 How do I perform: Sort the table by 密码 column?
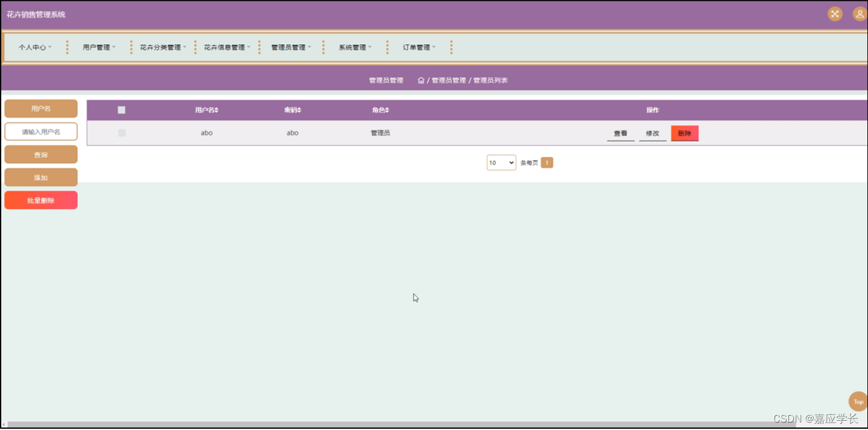[x=292, y=110]
